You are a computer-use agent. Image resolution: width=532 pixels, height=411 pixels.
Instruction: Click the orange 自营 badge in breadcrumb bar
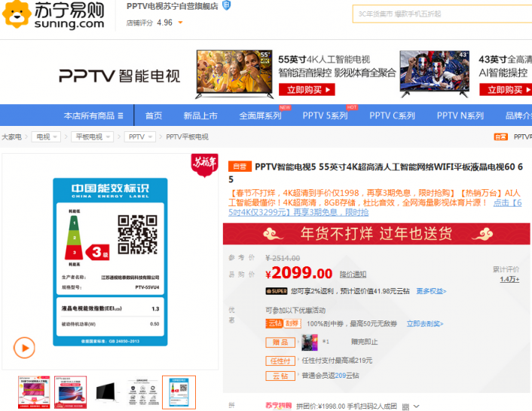(501, 137)
